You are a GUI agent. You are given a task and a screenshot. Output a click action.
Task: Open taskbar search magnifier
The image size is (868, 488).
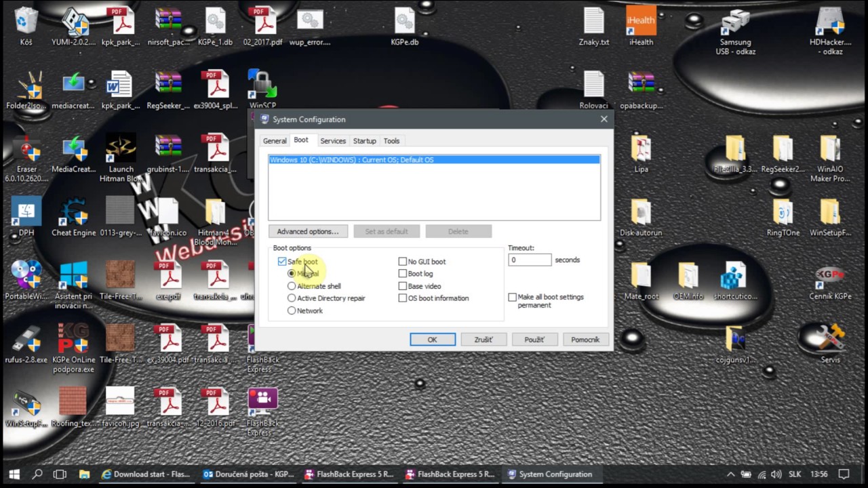[x=38, y=474]
